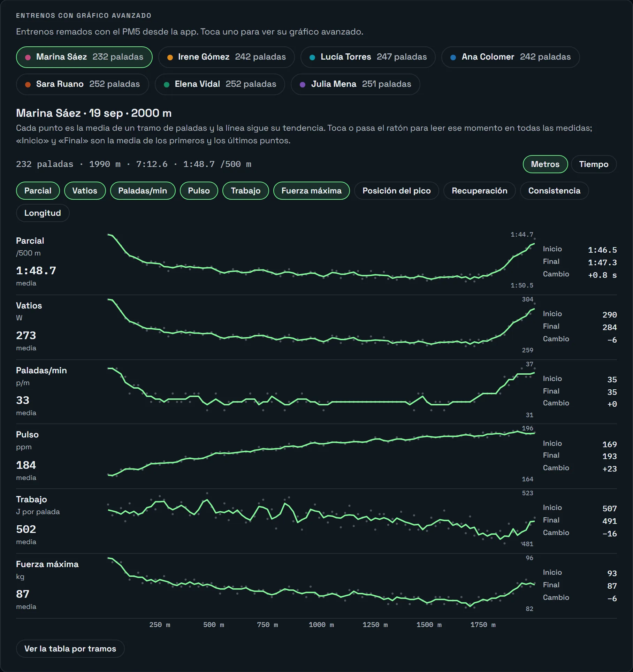633x672 pixels.
Task: Switch the axis to Tiempo
Action: (x=594, y=164)
